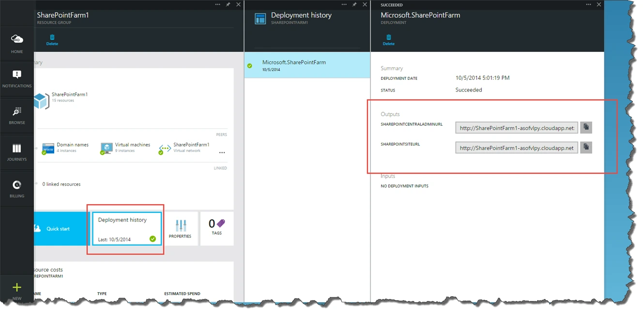This screenshot has width=644, height=315.
Task: Click the Deployment history blade icon
Action: (x=260, y=18)
